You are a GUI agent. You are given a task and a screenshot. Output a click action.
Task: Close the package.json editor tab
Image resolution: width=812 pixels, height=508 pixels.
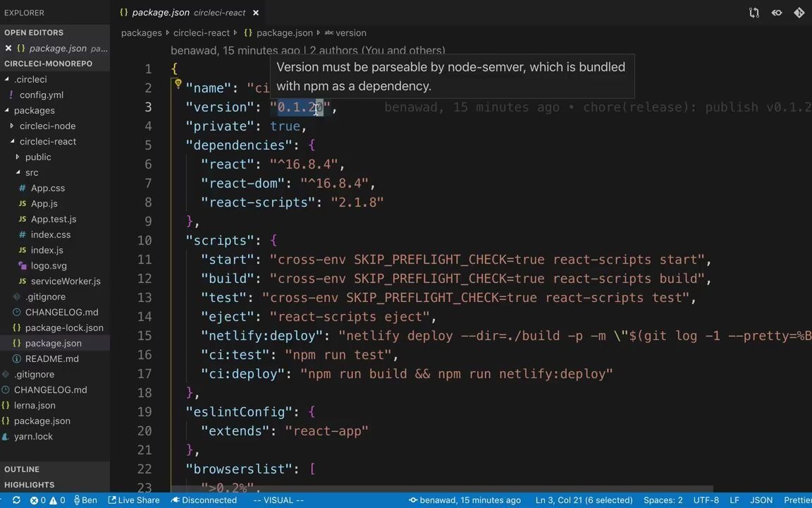click(x=256, y=13)
